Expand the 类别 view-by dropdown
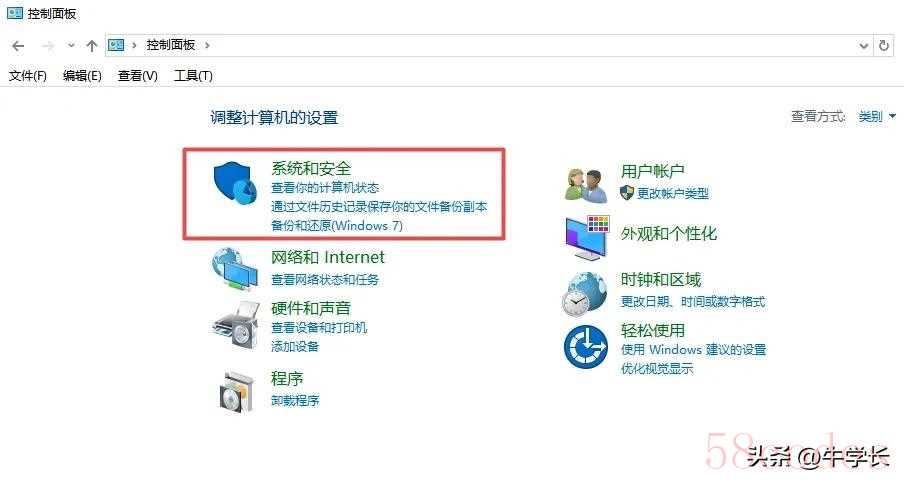Image resolution: width=904 pixels, height=482 pixels. coord(876,116)
